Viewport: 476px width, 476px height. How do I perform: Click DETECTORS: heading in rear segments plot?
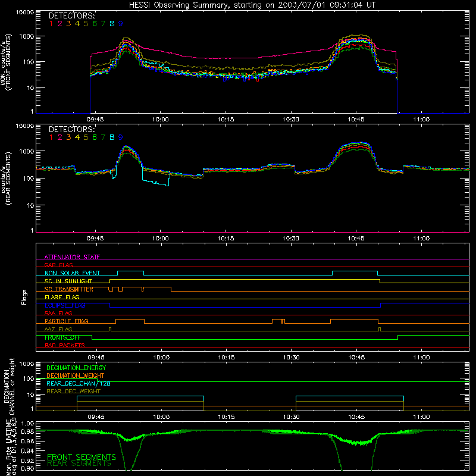72,129
